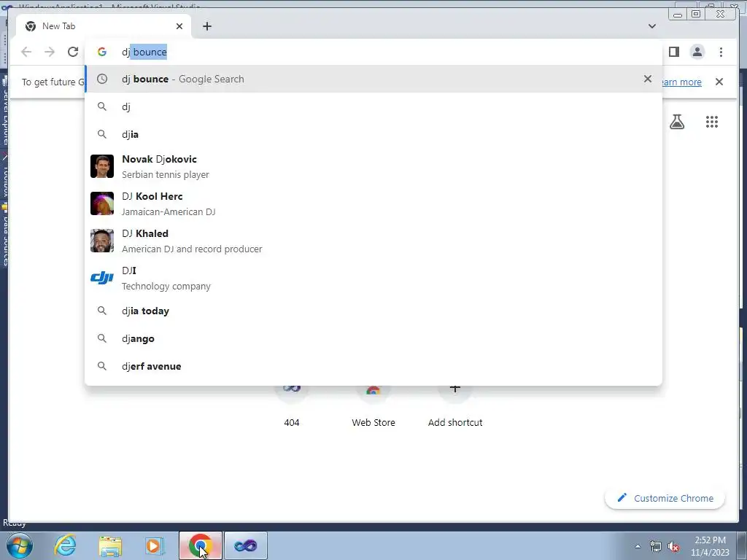Click Novak Djokovic's photo thumbnail
Screen dimensions: 747x560
102,166
